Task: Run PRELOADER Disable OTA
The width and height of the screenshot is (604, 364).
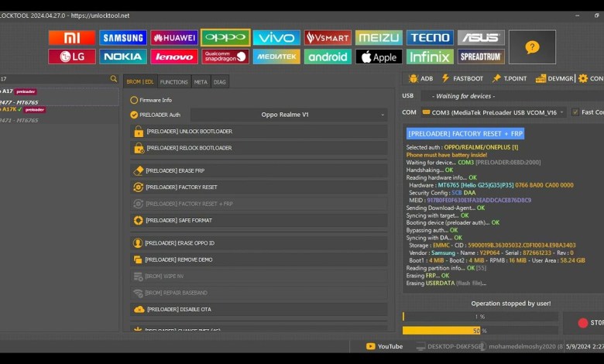Action: click(x=259, y=309)
